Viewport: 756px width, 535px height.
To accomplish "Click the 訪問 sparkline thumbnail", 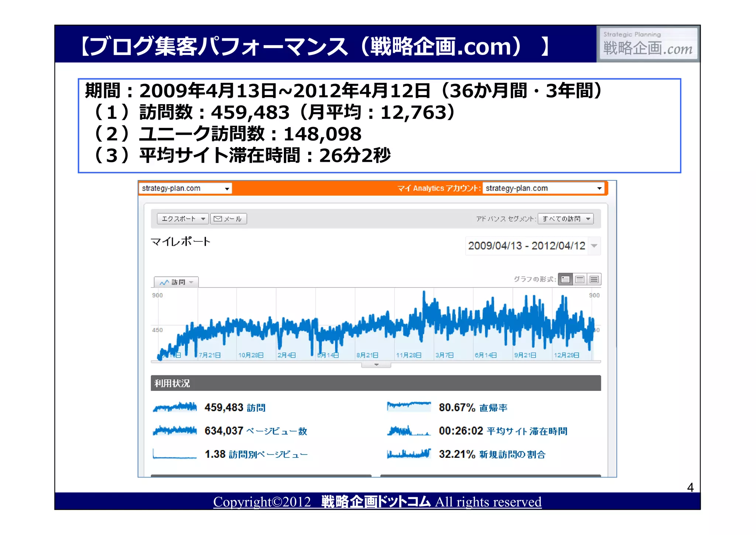I will point(175,407).
